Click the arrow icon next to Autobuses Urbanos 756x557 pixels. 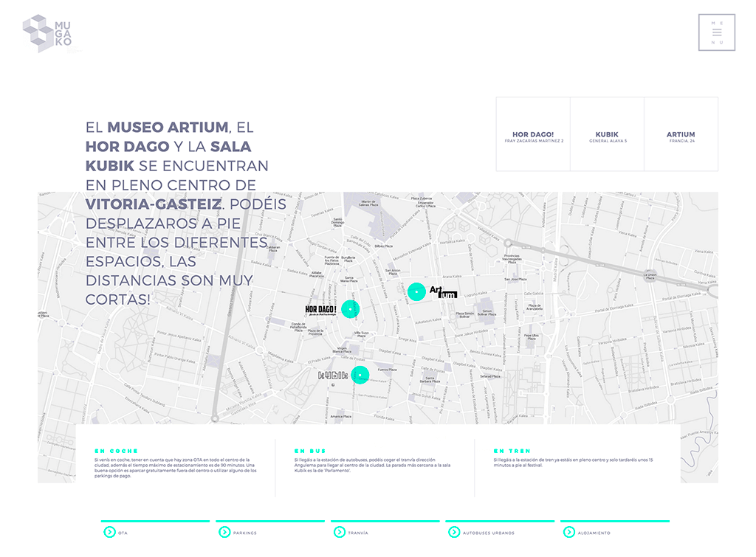[x=454, y=532]
